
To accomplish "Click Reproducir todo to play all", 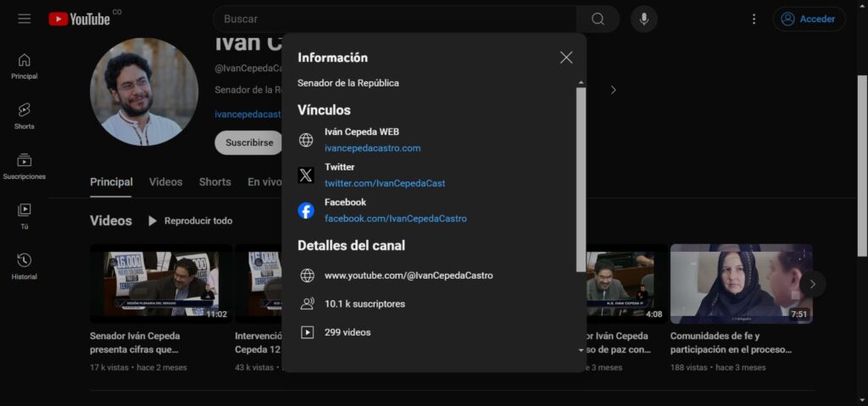I will pyautogui.click(x=190, y=221).
